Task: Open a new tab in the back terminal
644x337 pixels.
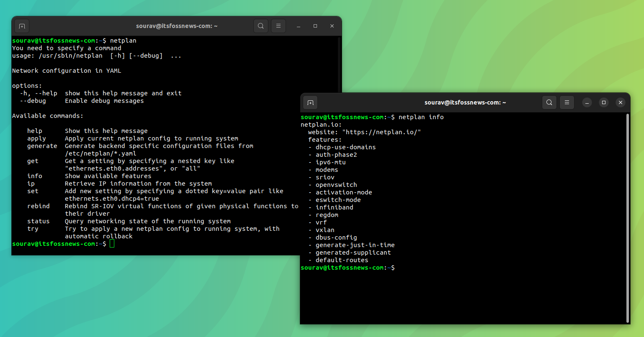Action: [22, 26]
